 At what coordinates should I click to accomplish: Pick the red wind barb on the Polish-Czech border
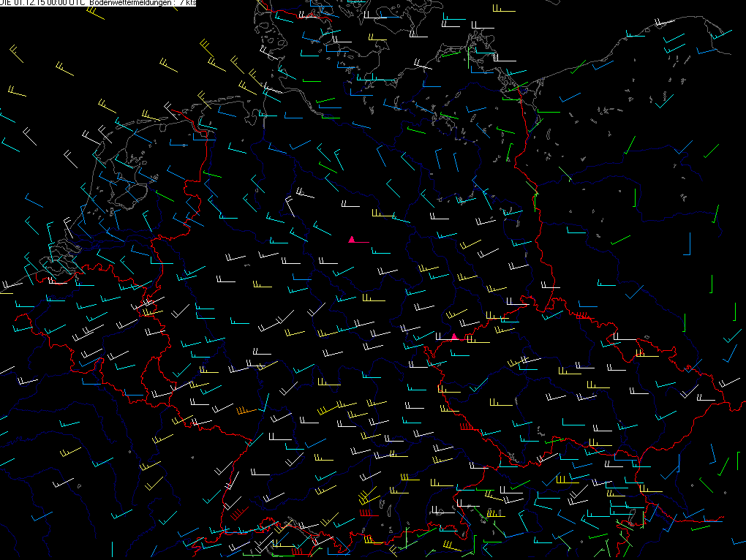582,316
